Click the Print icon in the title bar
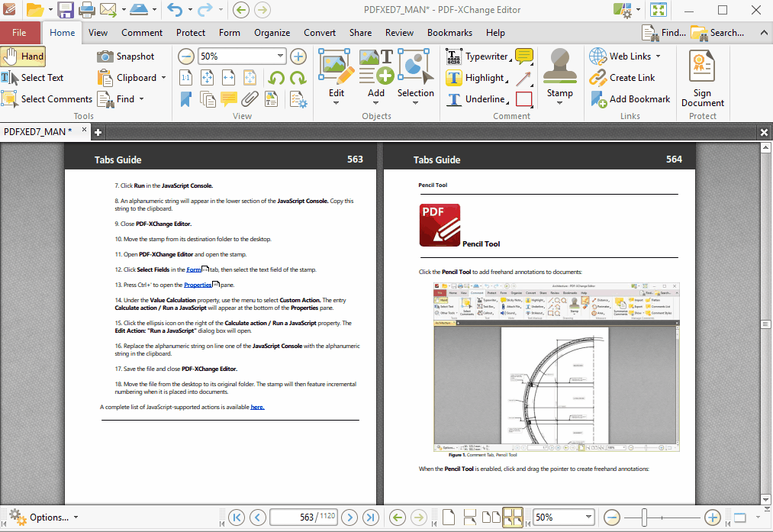 [87, 9]
